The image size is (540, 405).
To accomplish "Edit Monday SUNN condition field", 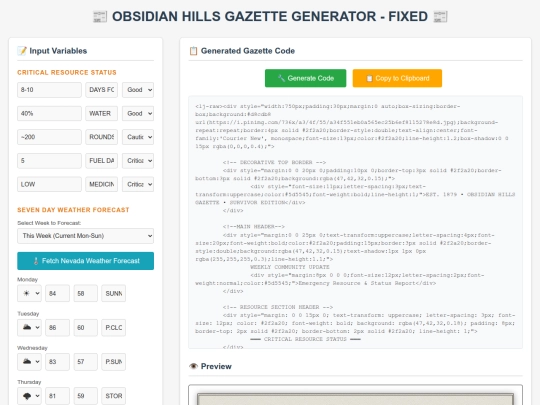I will point(113,293).
